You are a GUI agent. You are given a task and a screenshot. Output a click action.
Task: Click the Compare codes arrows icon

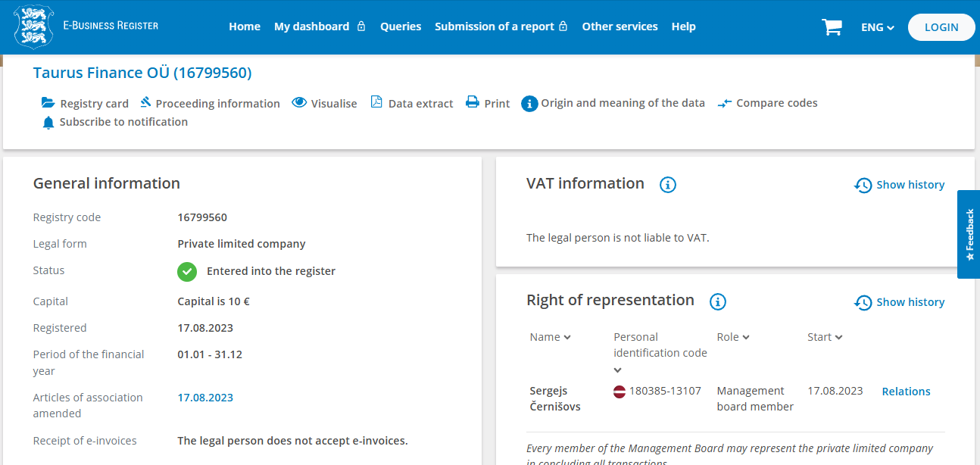725,103
